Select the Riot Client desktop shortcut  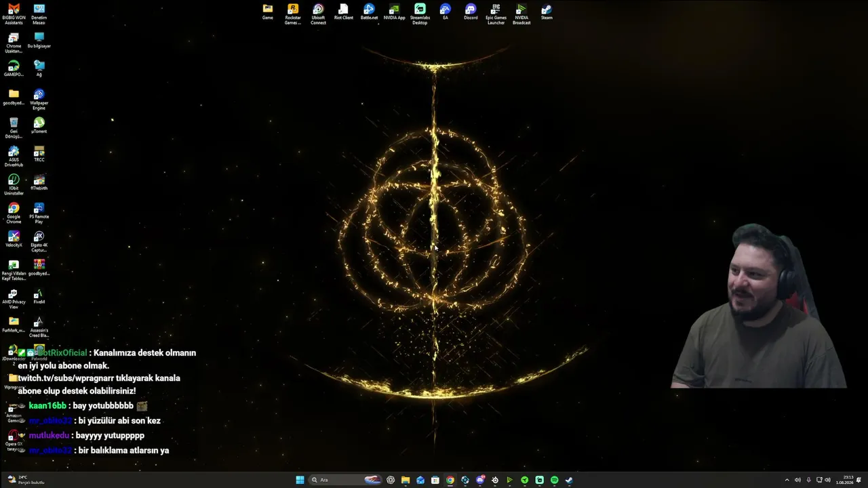click(344, 12)
